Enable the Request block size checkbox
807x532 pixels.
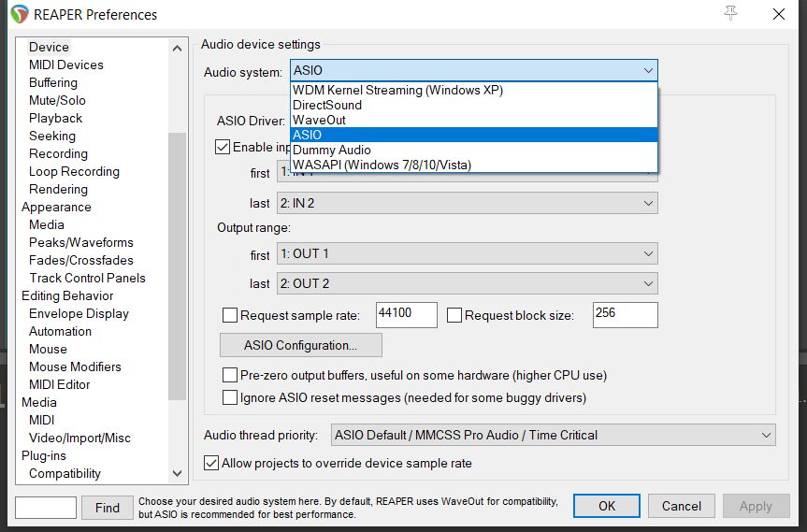pyautogui.click(x=454, y=315)
